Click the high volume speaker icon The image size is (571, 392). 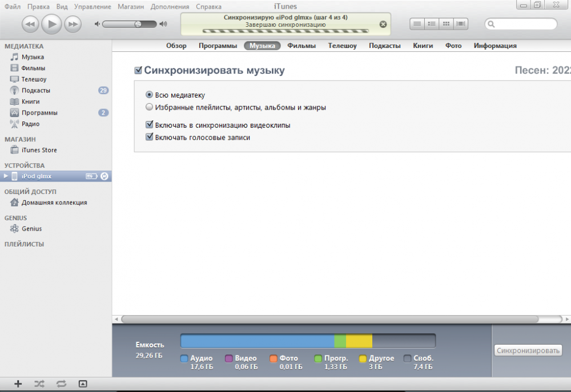(163, 24)
